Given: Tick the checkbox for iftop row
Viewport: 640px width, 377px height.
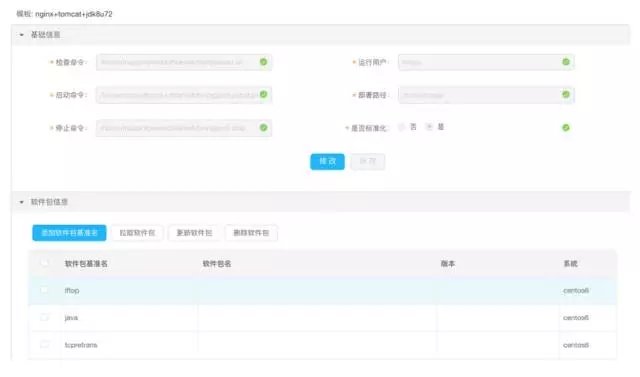Looking at the screenshot, I should tap(44, 290).
